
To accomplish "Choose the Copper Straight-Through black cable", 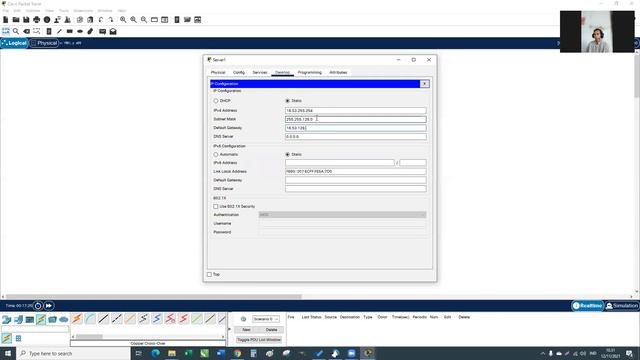I will 103,318.
